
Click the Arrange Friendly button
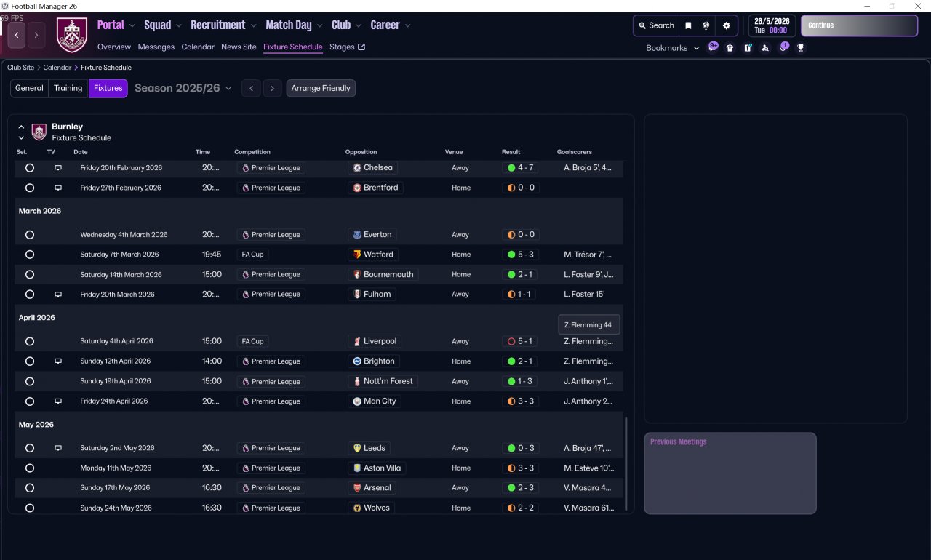coord(321,89)
